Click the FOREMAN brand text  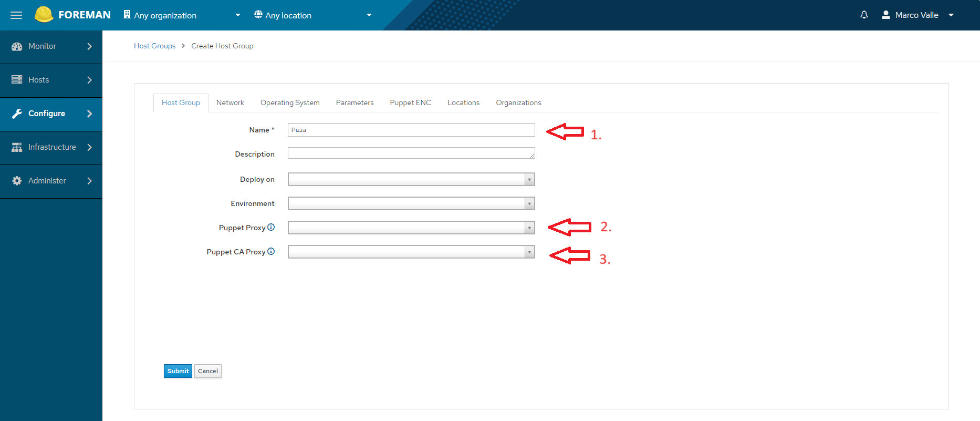click(x=85, y=15)
